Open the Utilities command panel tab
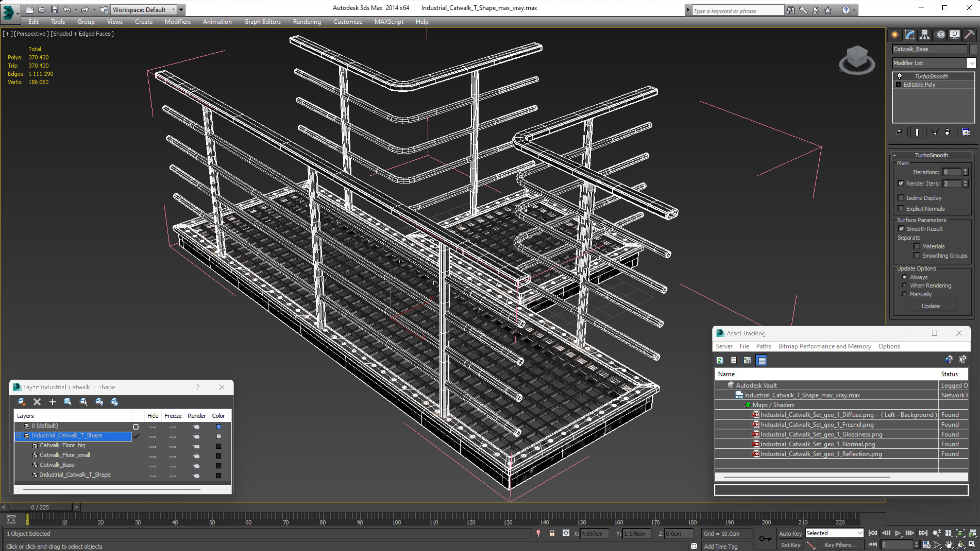The height and width of the screenshot is (551, 980). pos(969,35)
